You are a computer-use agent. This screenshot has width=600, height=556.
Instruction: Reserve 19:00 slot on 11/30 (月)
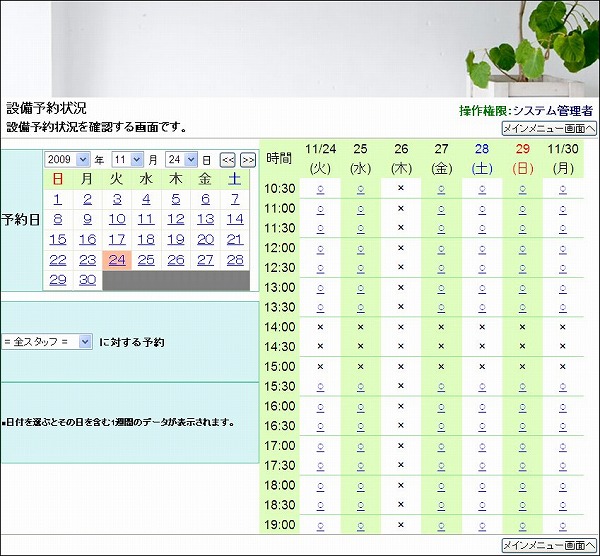pyautogui.click(x=562, y=526)
